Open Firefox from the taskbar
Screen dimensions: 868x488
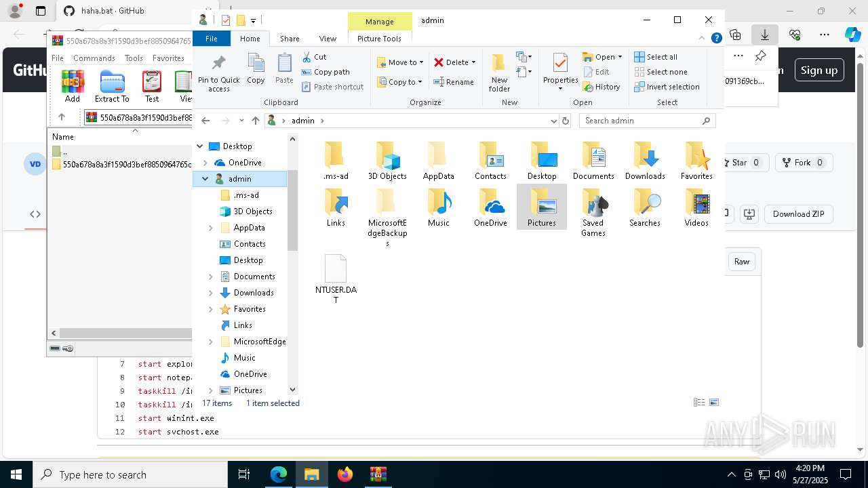coord(345,474)
